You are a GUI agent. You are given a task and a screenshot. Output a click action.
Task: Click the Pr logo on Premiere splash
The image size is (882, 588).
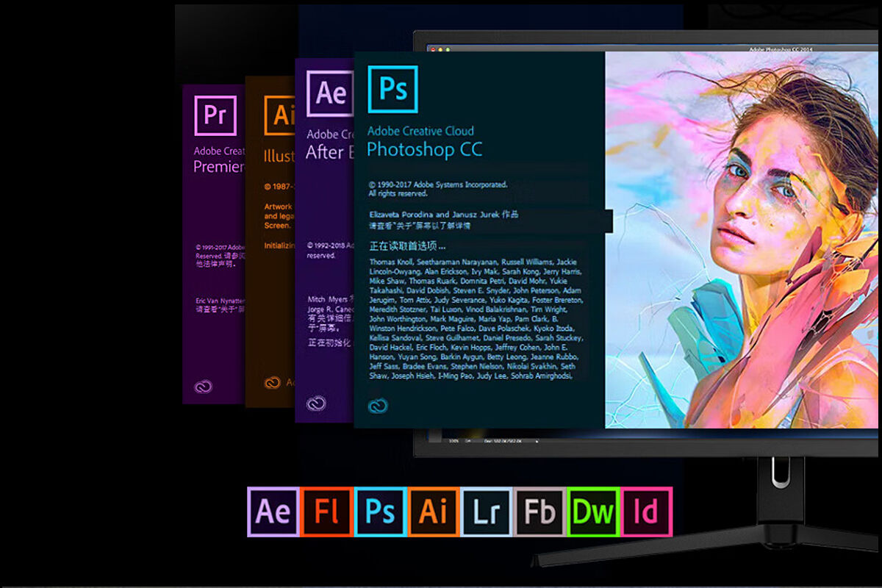[x=215, y=116]
